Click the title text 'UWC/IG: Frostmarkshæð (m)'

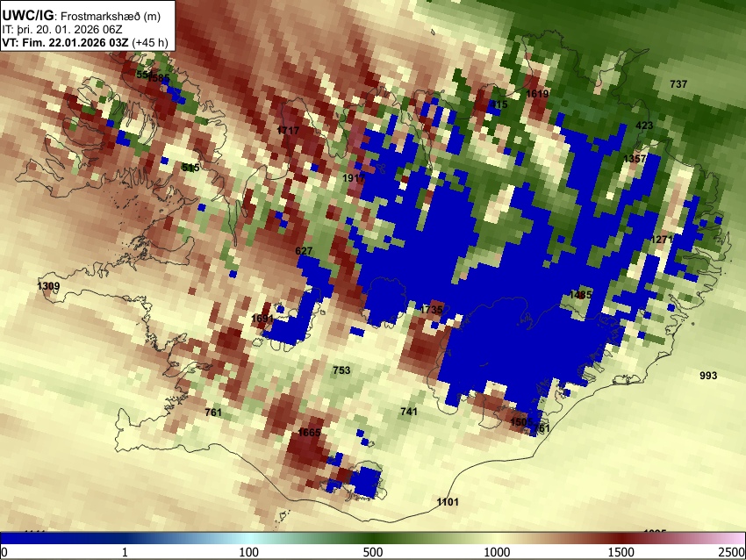(82, 16)
